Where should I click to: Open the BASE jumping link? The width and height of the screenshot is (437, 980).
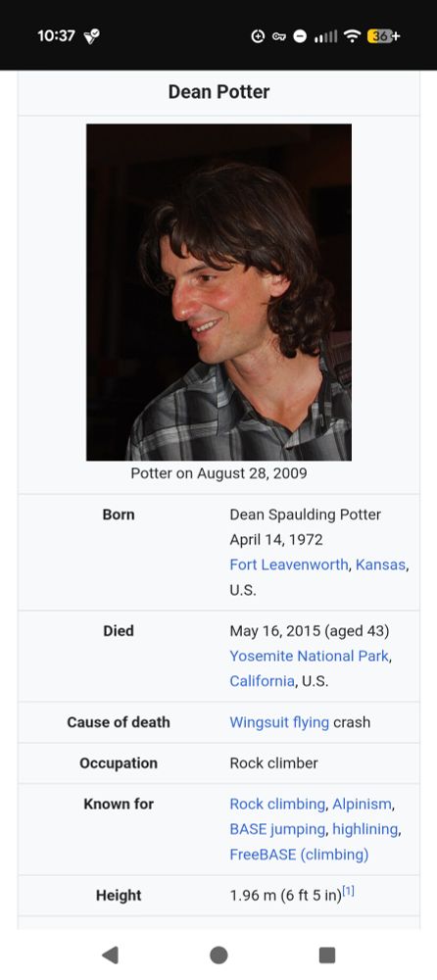277,829
